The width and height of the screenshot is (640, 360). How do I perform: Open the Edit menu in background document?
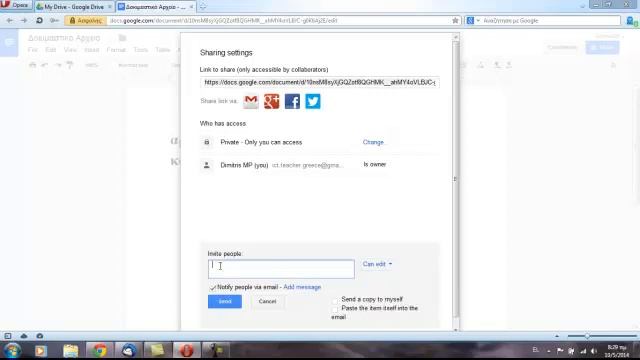[x=51, y=50]
